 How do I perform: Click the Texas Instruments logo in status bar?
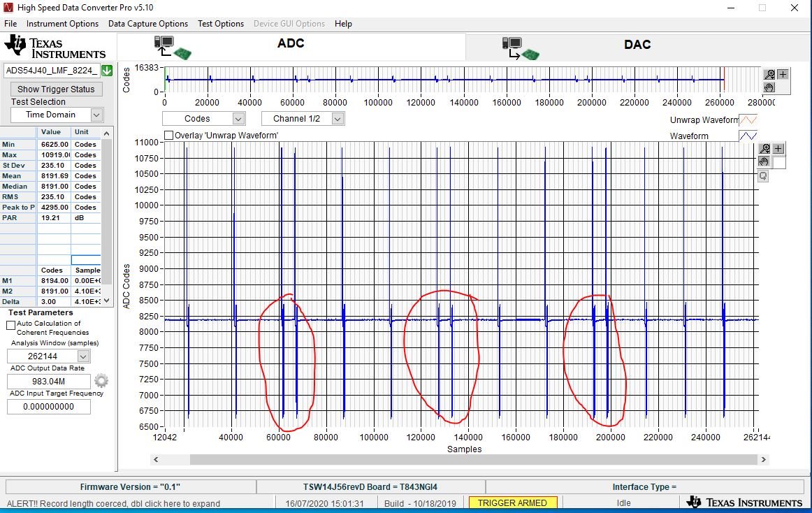tap(744, 502)
